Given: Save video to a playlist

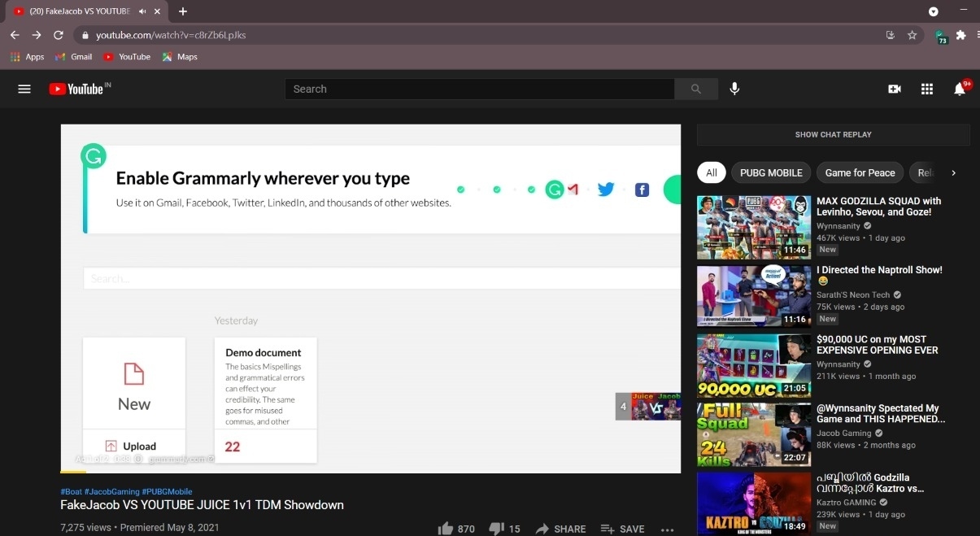Looking at the screenshot, I should [622, 529].
